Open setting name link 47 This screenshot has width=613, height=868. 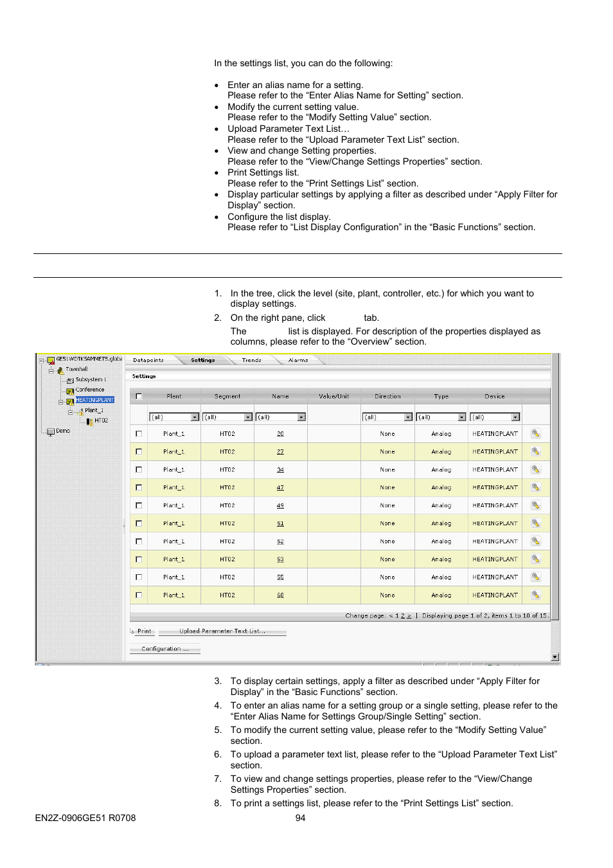[281, 488]
